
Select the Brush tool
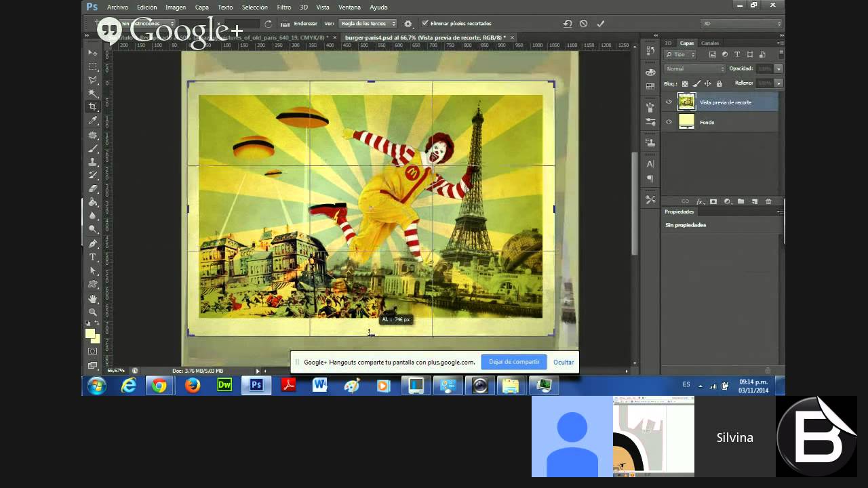pyautogui.click(x=93, y=148)
